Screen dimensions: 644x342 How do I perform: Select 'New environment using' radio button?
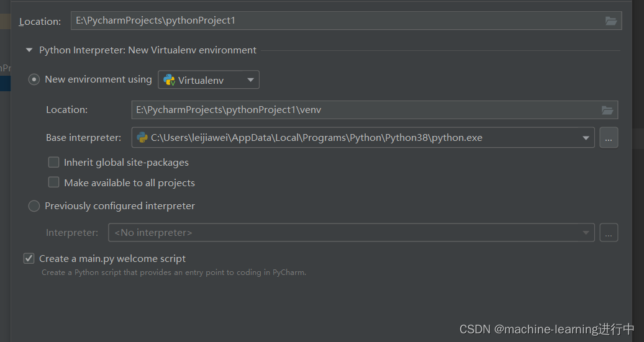[34, 79]
